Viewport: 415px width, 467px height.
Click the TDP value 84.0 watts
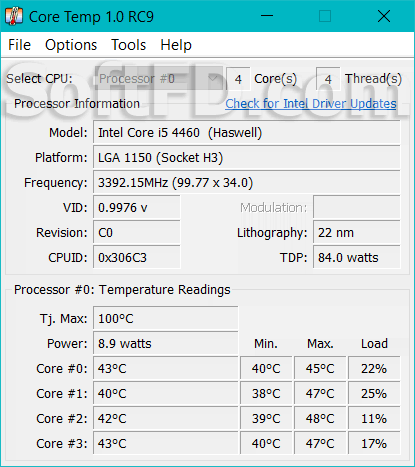coord(357,258)
